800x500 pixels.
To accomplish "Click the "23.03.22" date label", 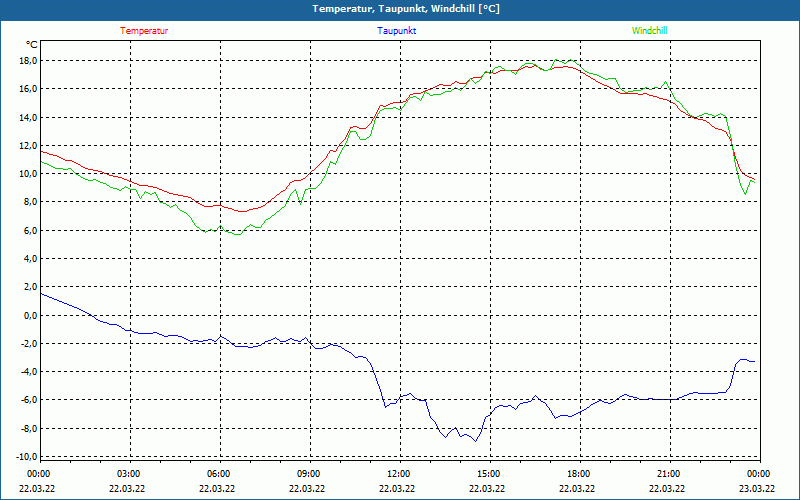I will [x=757, y=488].
